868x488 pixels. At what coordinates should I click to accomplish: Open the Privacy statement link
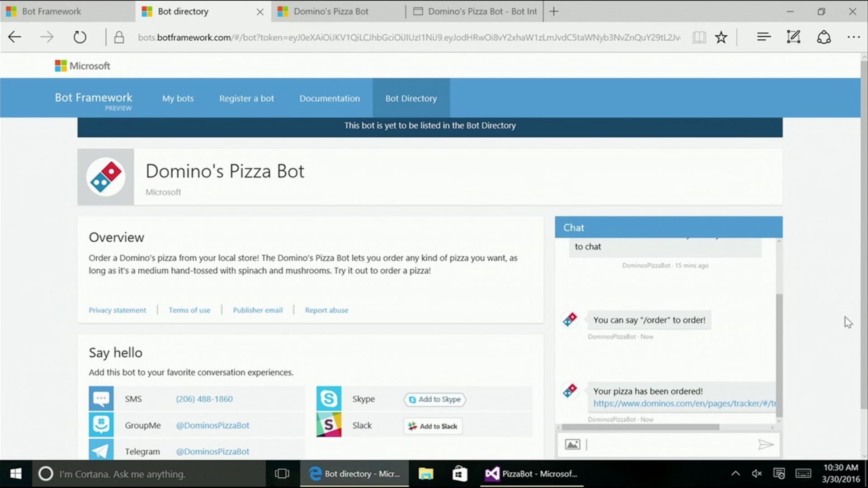pyautogui.click(x=117, y=310)
